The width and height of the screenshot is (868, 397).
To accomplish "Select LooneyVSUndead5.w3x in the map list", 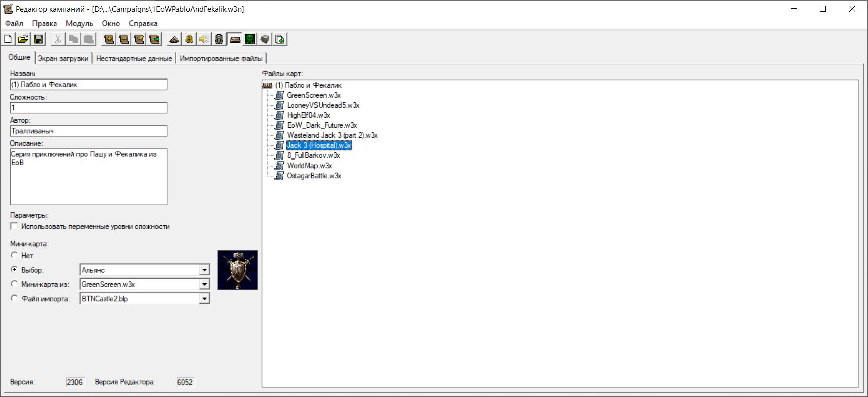I will 323,105.
